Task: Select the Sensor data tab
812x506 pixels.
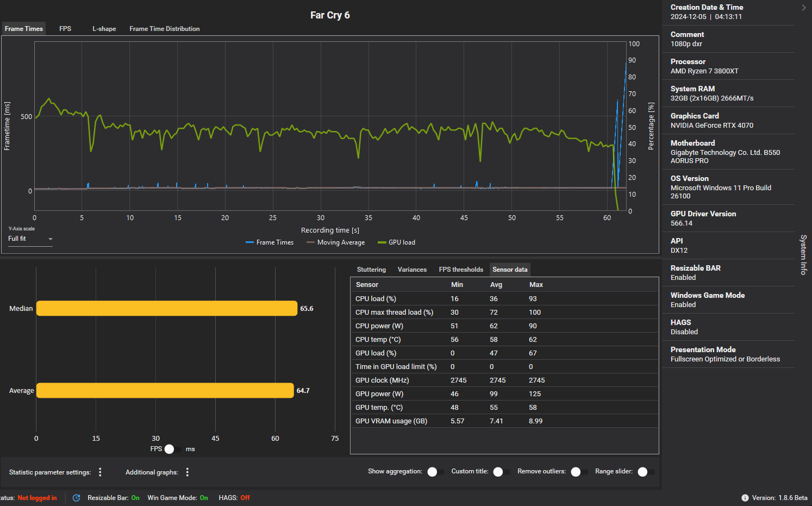Action: 510,270
